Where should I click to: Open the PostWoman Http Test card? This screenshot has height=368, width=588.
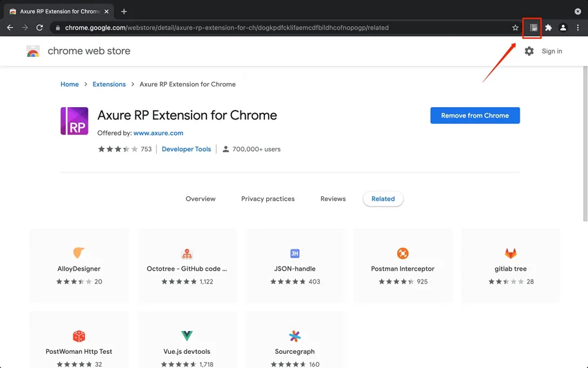click(79, 340)
